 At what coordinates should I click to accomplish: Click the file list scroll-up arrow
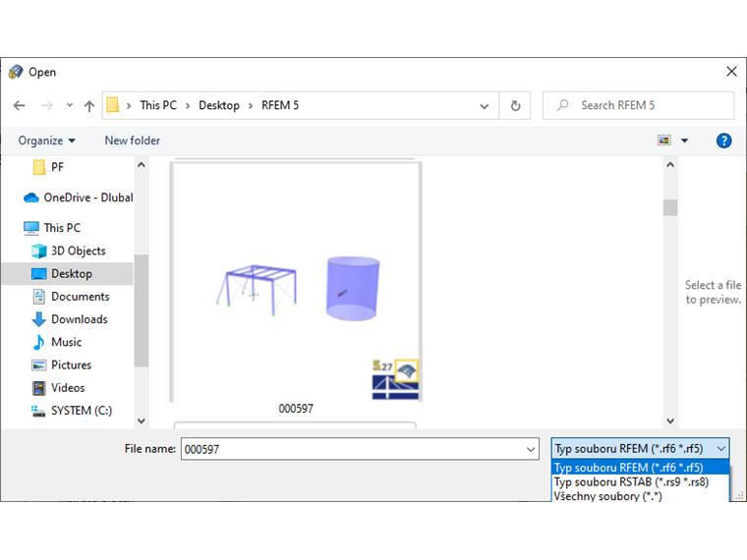[x=670, y=165]
